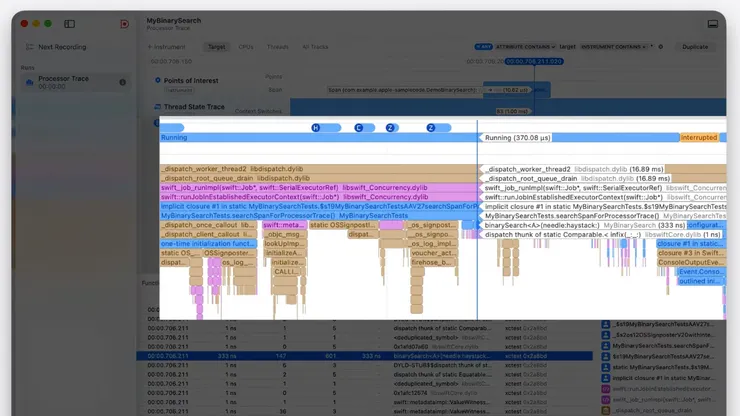This screenshot has width=740, height=416.
Task: Click the icon beside static MyBinarySearchTests.$s19M stack entry
Action: click(x=605, y=367)
